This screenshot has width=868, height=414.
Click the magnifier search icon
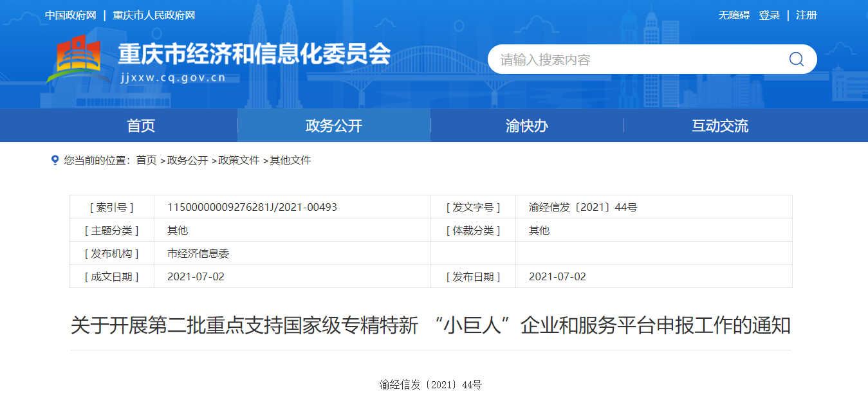[x=796, y=59]
